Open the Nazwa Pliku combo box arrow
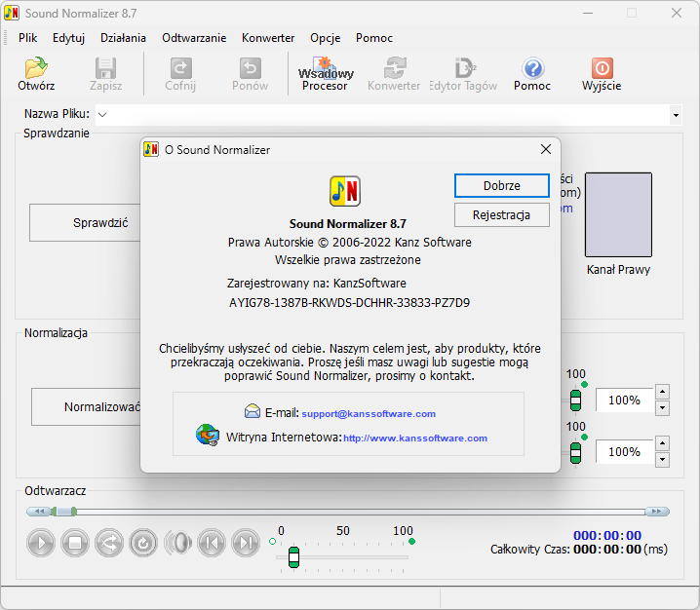The image size is (700, 610). pos(676,115)
